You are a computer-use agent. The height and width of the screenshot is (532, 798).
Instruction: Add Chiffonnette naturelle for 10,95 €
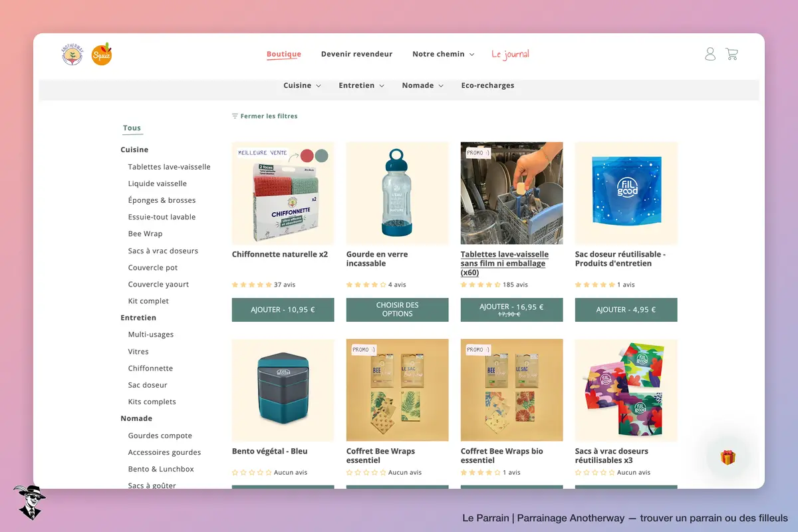point(283,309)
